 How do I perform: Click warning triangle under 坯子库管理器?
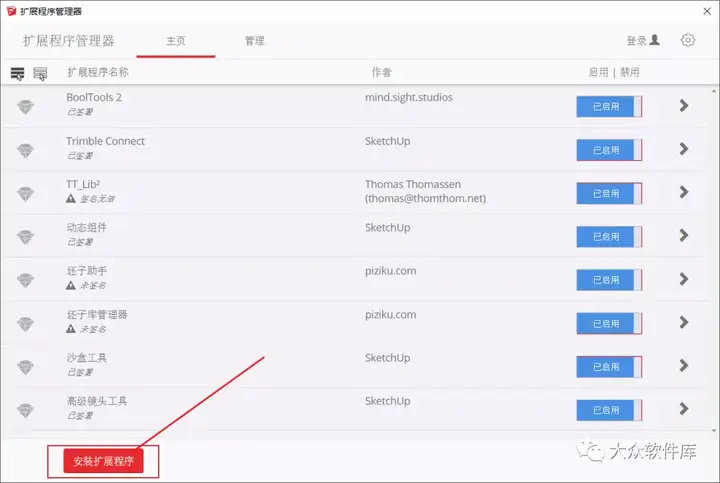tap(70, 329)
